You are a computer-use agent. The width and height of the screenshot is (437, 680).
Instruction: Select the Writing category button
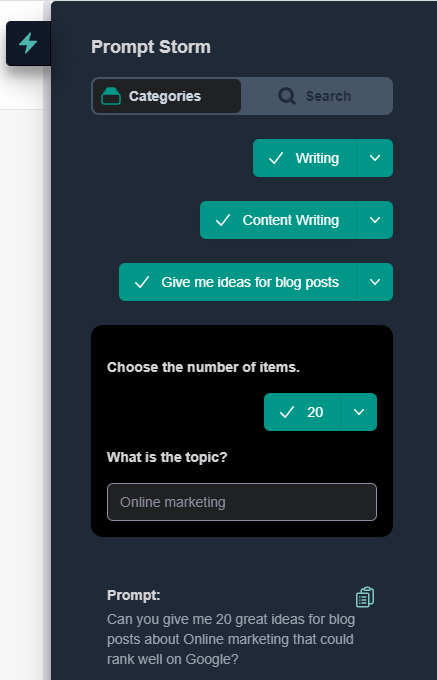[x=305, y=158]
